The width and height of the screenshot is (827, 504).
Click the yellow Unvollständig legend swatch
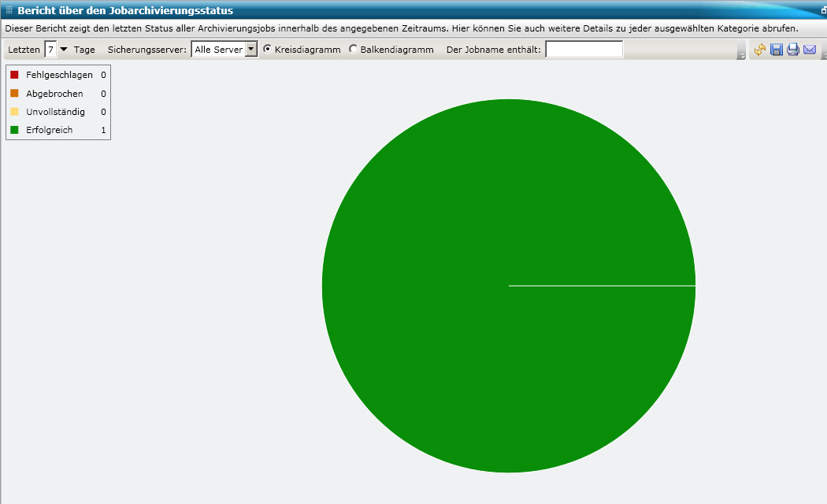[14, 112]
